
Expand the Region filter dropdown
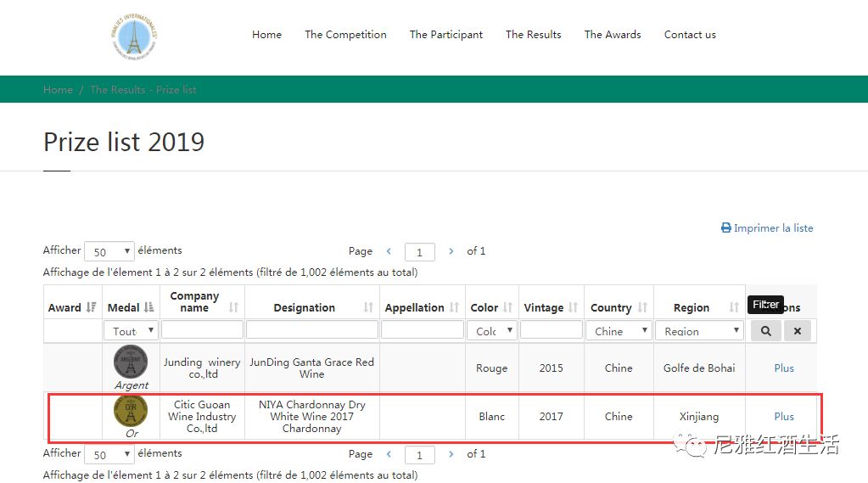pos(699,331)
